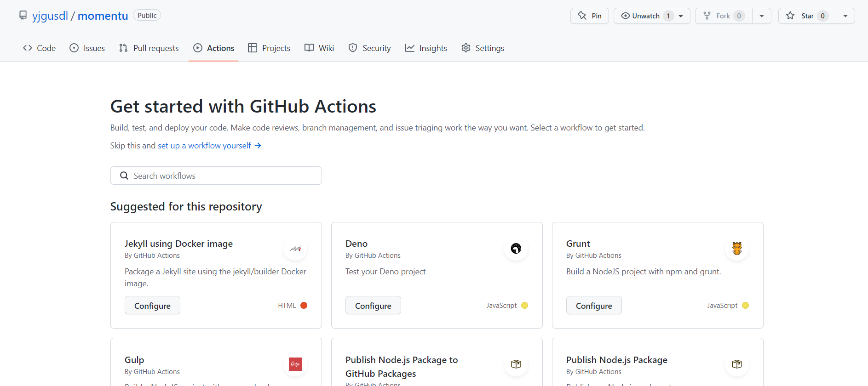
Task: Click the package icon for GitHub Packages workflow
Action: [x=516, y=364]
